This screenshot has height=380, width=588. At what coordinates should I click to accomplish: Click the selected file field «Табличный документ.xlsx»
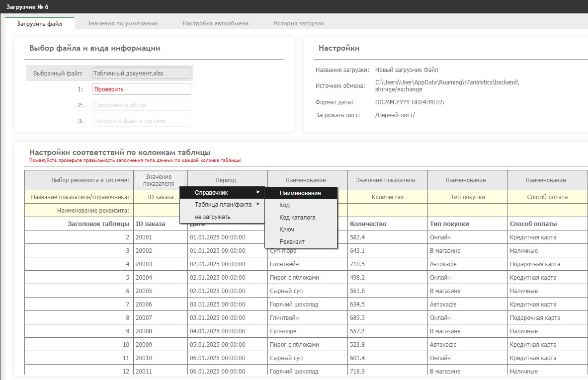click(x=141, y=73)
